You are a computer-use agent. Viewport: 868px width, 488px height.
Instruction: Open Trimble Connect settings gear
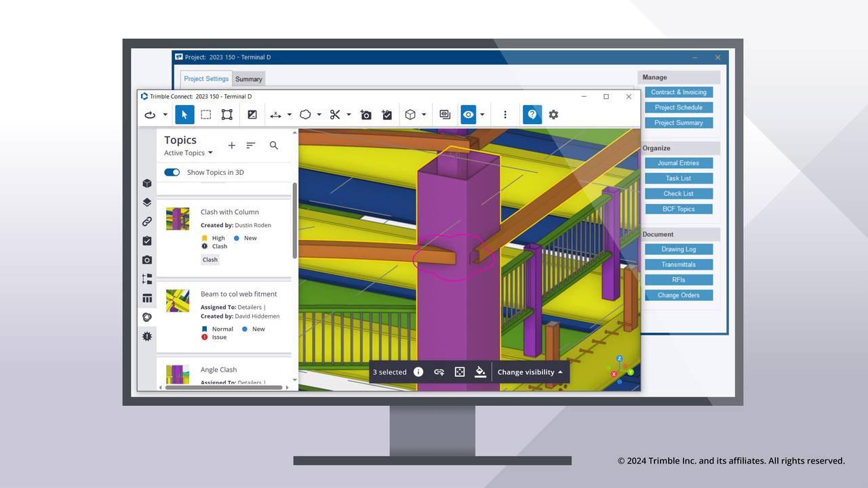553,114
